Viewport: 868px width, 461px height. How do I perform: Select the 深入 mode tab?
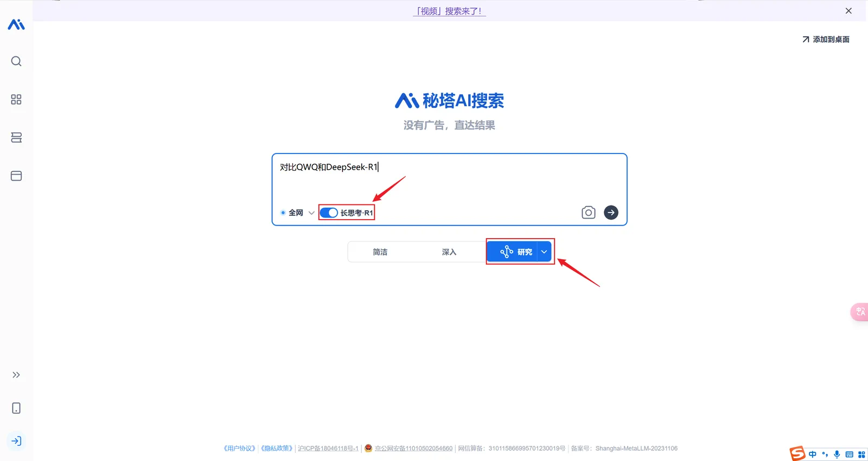click(449, 252)
